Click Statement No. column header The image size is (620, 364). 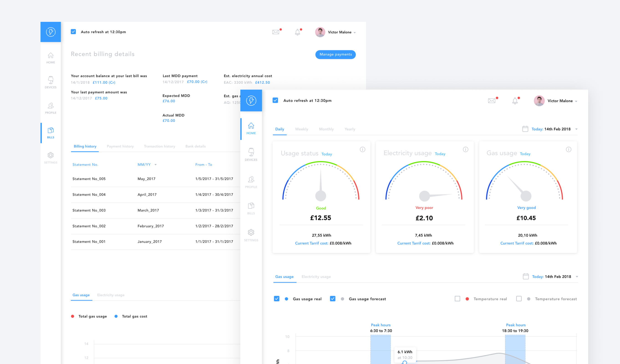(85, 164)
